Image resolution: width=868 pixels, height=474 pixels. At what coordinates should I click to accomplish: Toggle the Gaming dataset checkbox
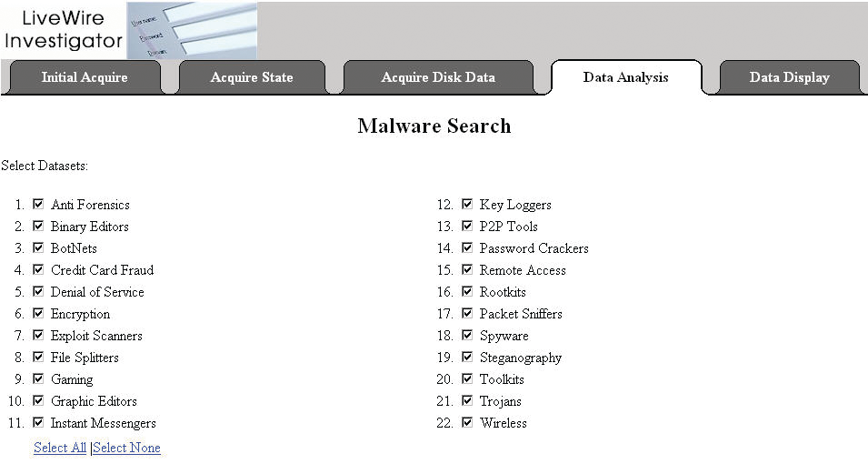[38, 378]
